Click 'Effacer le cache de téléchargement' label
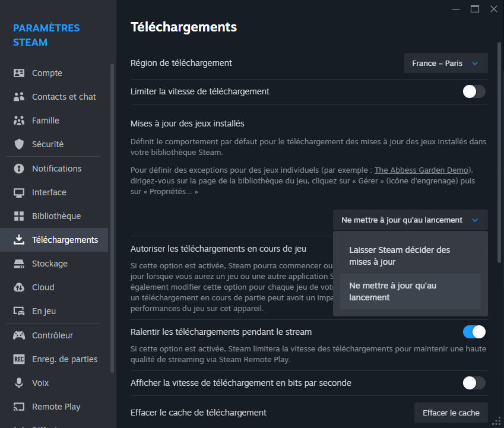 click(x=198, y=413)
